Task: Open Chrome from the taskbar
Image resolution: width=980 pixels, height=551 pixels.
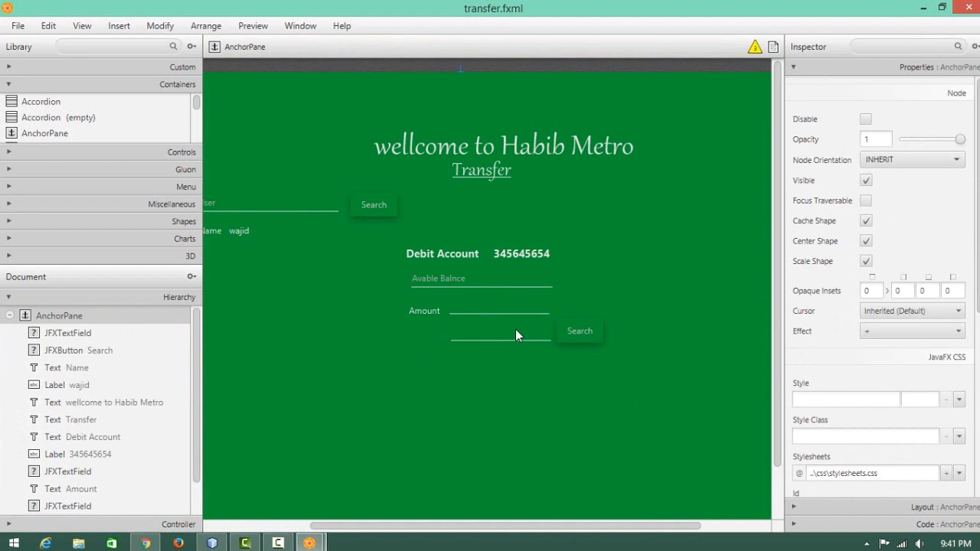Action: [145, 543]
